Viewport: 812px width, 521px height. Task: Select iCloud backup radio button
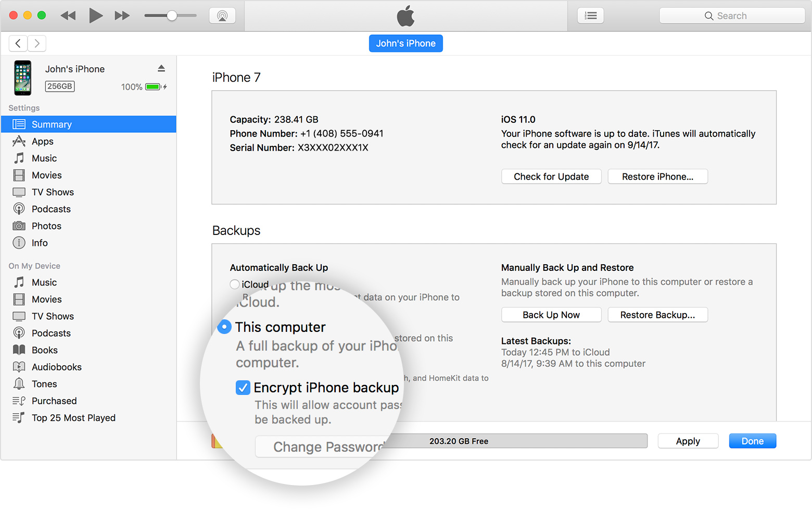[235, 284]
